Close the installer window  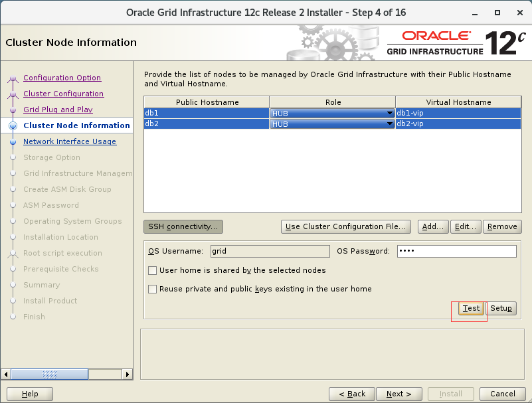[520, 13]
